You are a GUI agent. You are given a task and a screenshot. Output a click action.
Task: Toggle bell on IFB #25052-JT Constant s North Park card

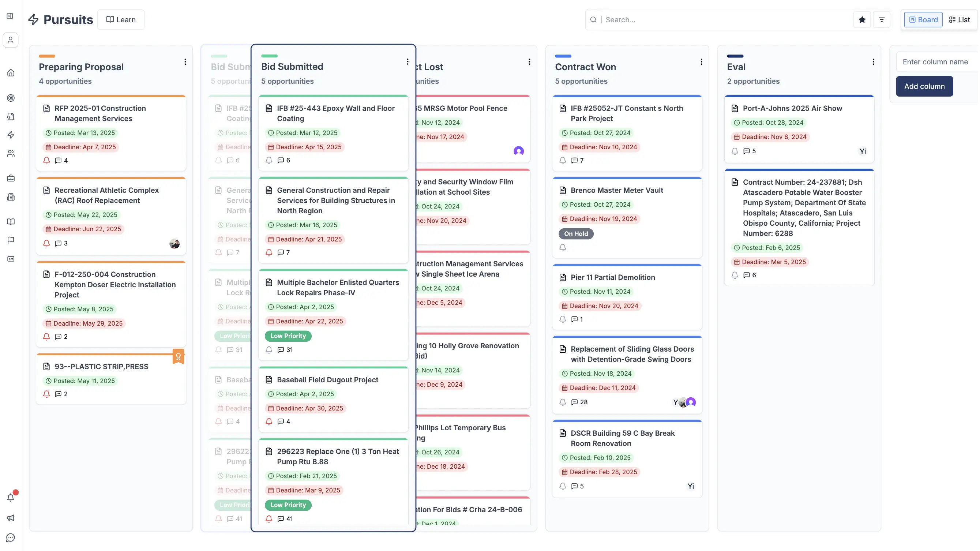pyautogui.click(x=563, y=161)
